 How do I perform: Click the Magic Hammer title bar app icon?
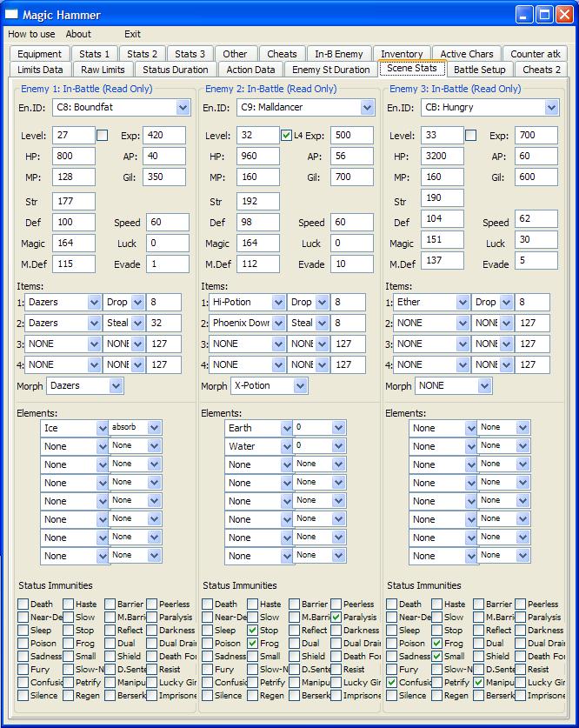click(x=11, y=15)
